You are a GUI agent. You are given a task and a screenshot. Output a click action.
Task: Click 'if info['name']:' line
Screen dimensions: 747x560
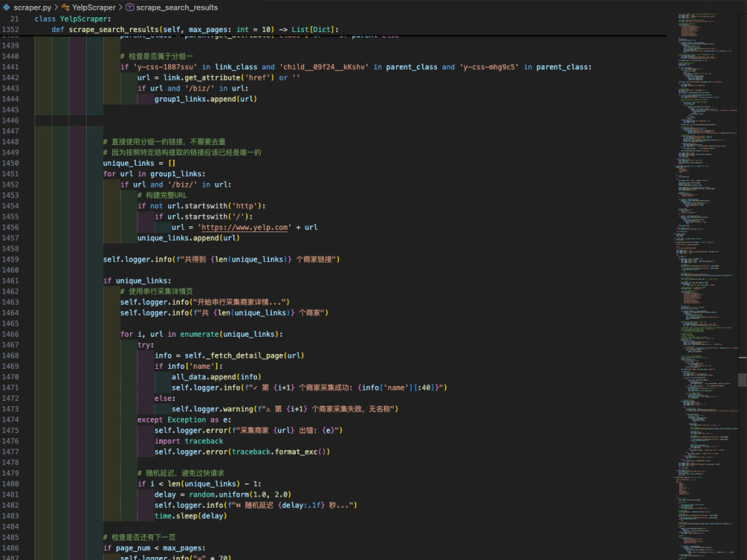coord(189,366)
